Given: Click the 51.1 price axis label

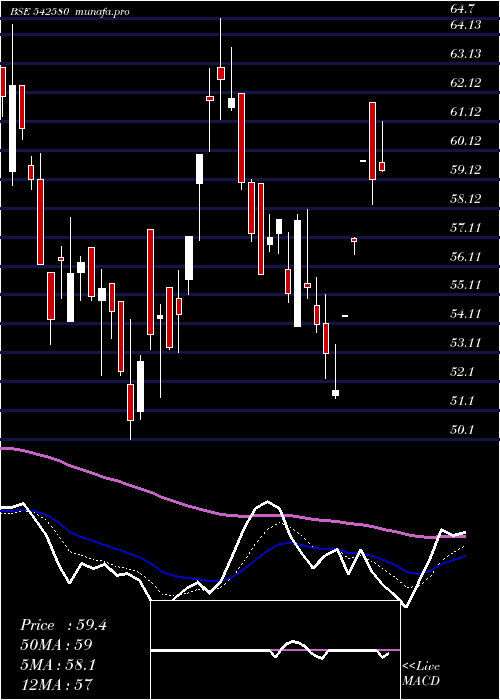Looking at the screenshot, I should pos(463,400).
